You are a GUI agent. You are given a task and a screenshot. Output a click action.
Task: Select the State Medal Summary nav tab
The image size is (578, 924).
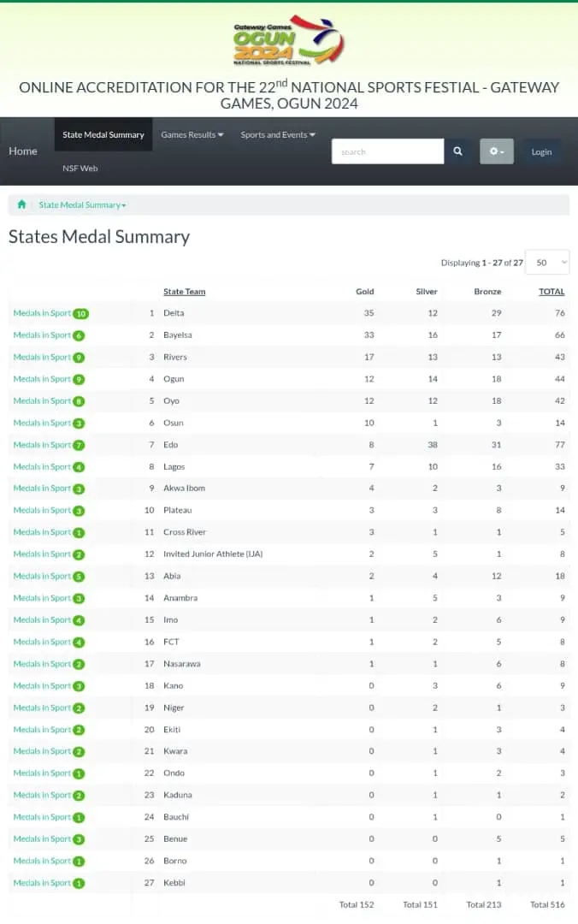coord(103,134)
